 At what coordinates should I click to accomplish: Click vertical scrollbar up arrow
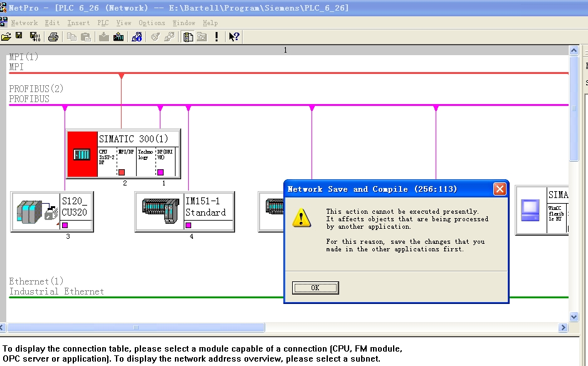click(x=574, y=50)
